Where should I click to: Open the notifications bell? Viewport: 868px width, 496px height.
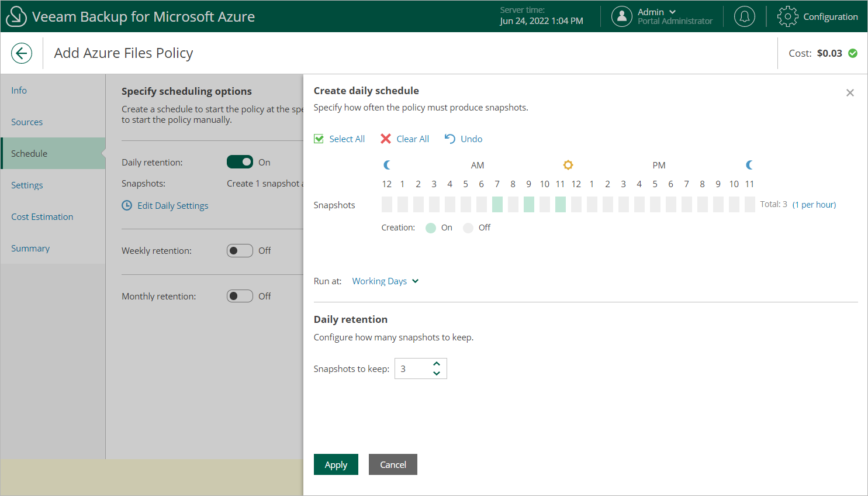tap(745, 16)
